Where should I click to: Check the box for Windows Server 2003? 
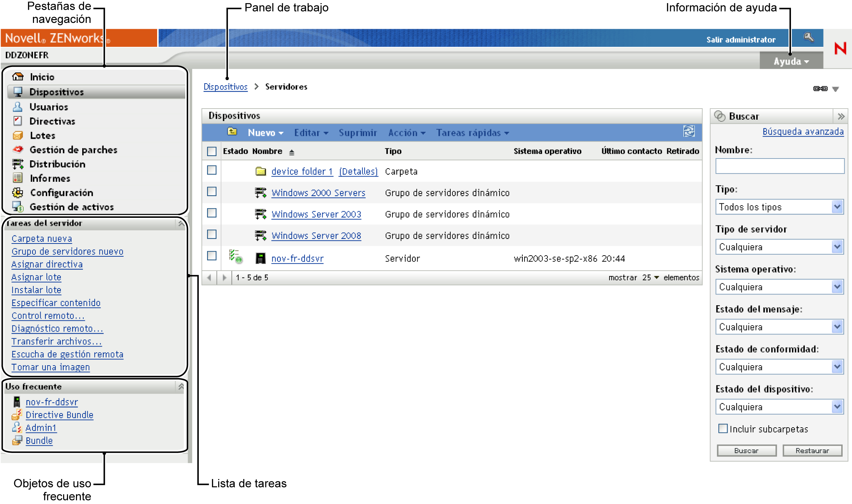tap(212, 213)
